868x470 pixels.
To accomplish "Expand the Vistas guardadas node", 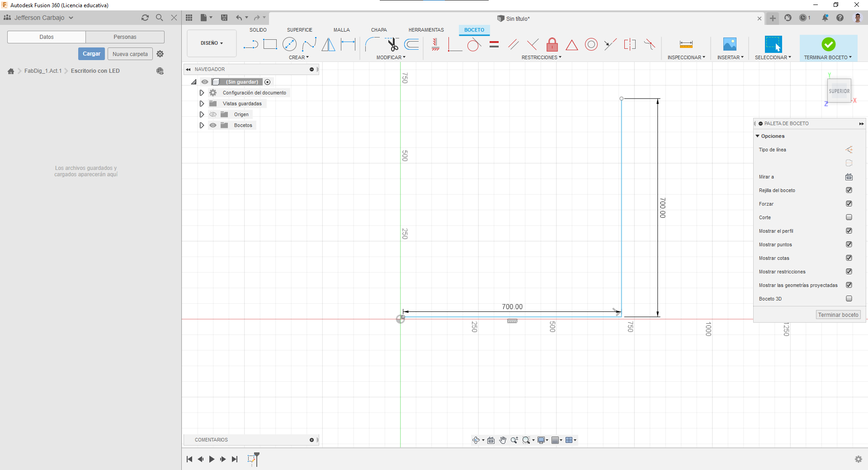I will tap(202, 103).
